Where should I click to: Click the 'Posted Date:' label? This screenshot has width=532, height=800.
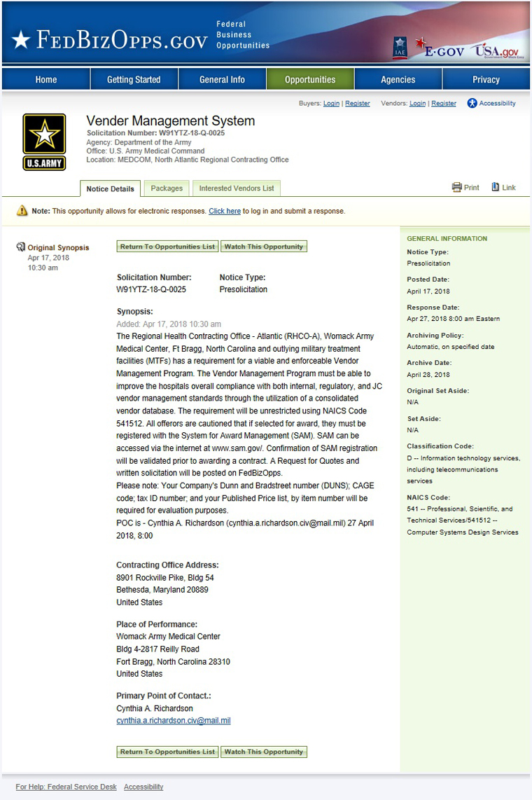pyautogui.click(x=428, y=280)
